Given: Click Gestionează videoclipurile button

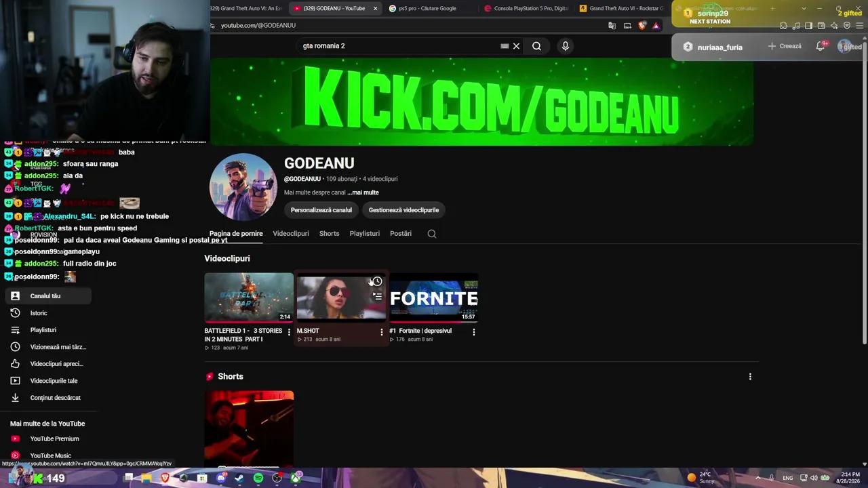Looking at the screenshot, I should 403,210.
